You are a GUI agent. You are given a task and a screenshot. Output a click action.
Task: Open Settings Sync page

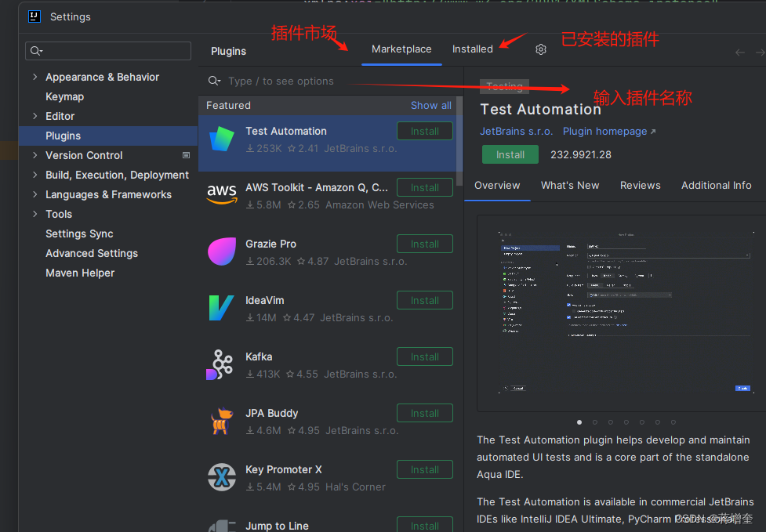[x=79, y=233]
